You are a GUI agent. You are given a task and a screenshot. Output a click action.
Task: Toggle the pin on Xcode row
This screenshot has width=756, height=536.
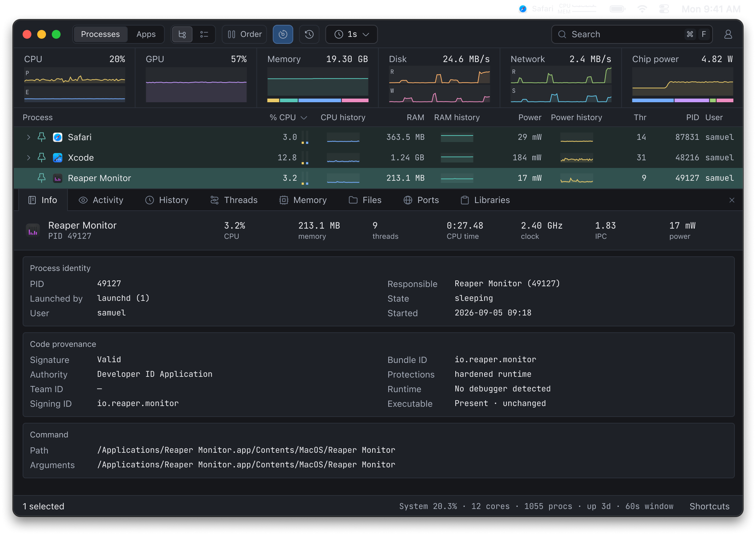[x=42, y=158]
